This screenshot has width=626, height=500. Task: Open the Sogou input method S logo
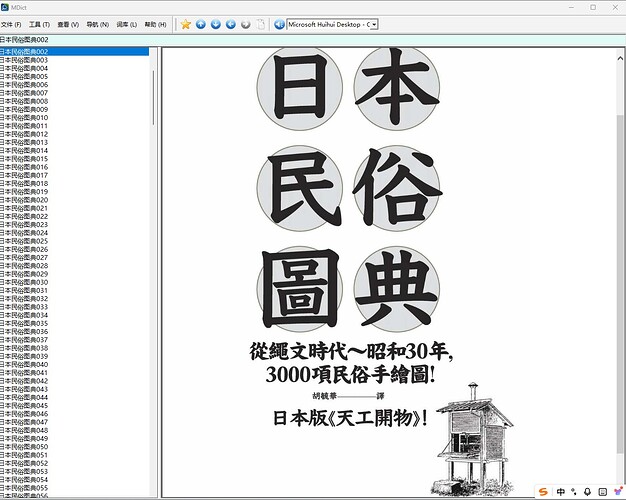click(x=543, y=492)
